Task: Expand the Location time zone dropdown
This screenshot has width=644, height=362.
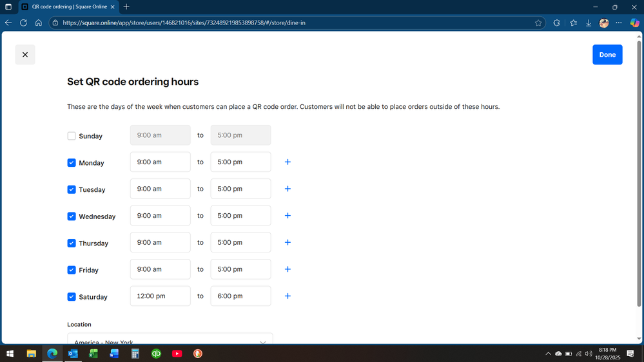Action: click(x=170, y=341)
